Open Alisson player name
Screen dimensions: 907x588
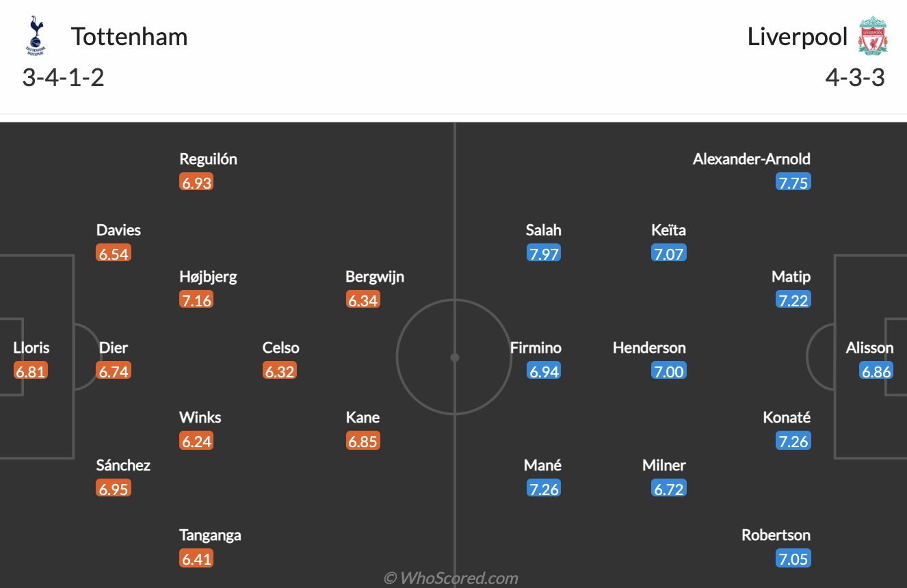[x=869, y=347]
